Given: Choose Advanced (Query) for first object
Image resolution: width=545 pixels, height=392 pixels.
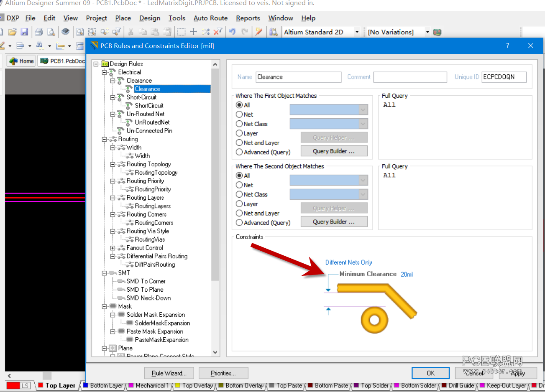Looking at the screenshot, I should tap(239, 152).
